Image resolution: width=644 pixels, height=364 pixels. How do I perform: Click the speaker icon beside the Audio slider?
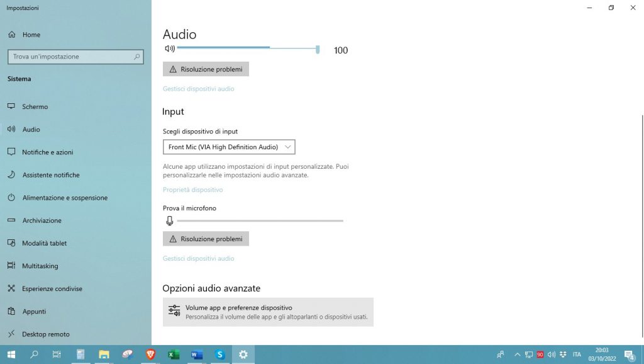170,48
